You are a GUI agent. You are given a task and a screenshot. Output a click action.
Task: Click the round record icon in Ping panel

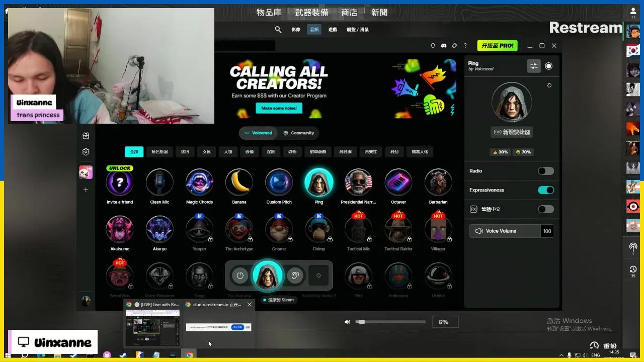click(549, 66)
